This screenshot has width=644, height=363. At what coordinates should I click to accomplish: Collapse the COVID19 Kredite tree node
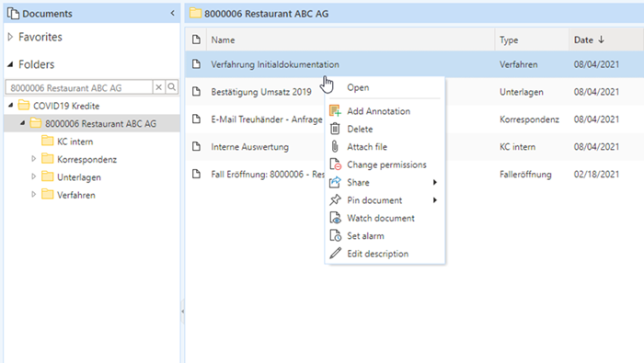pos(11,106)
